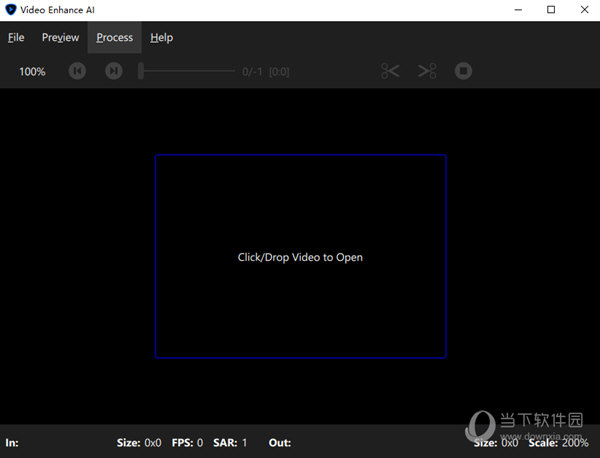Click the Click/Drop Video to Open area

(x=300, y=257)
